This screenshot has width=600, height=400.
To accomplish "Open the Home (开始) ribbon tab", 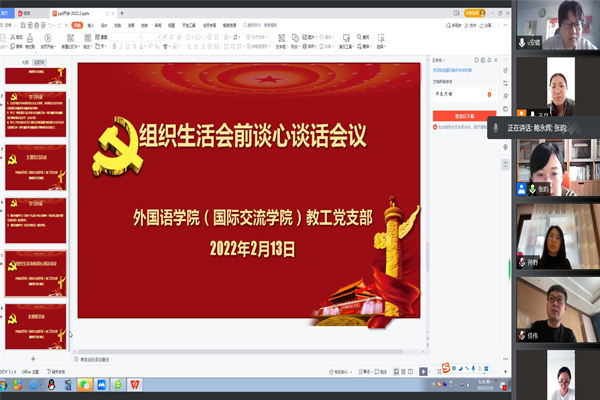I will (77, 25).
